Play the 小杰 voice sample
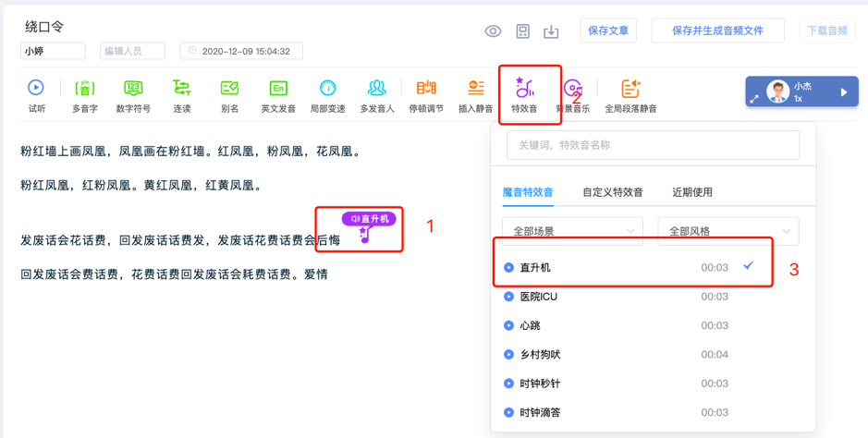Image resolution: width=868 pixels, height=438 pixels. (x=844, y=92)
